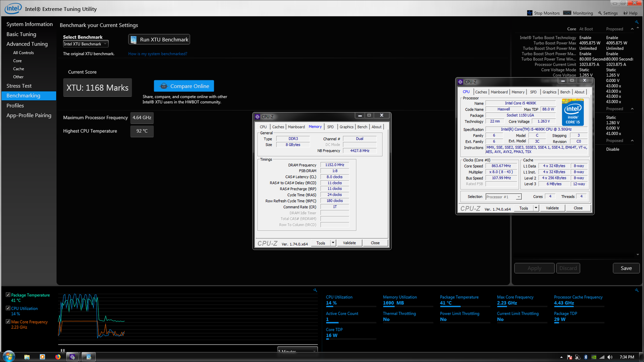Image resolution: width=644 pixels, height=362 pixels.
Task: Click the Run XTU Benchmark flask icon
Action: [133, 40]
